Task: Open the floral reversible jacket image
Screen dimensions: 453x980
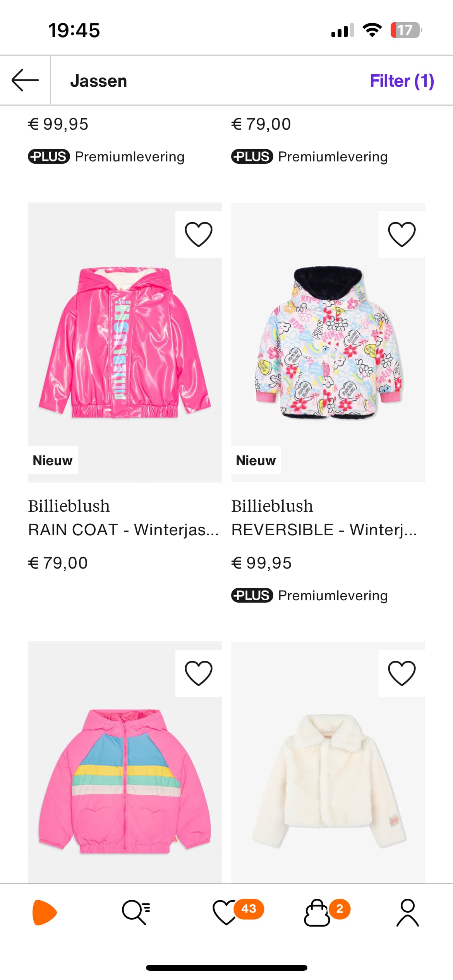Action: [x=328, y=343]
